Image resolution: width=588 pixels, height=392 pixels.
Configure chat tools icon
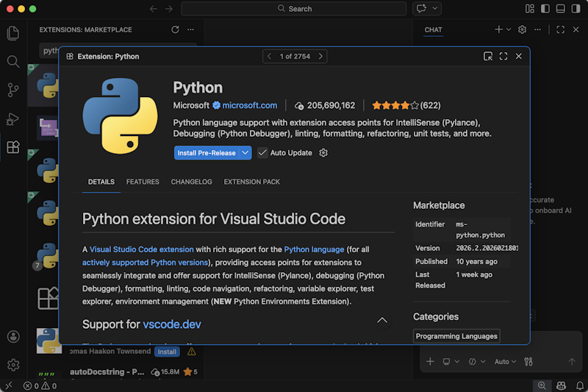click(x=528, y=362)
